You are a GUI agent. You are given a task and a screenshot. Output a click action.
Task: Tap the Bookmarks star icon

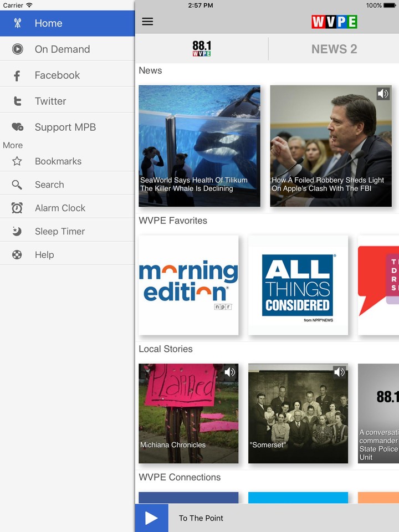(x=17, y=161)
